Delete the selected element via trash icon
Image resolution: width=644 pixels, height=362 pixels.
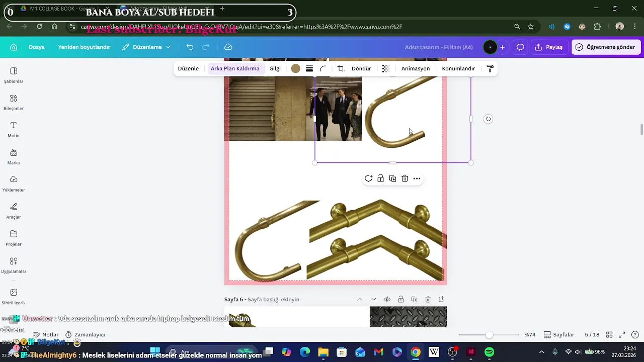click(x=405, y=178)
